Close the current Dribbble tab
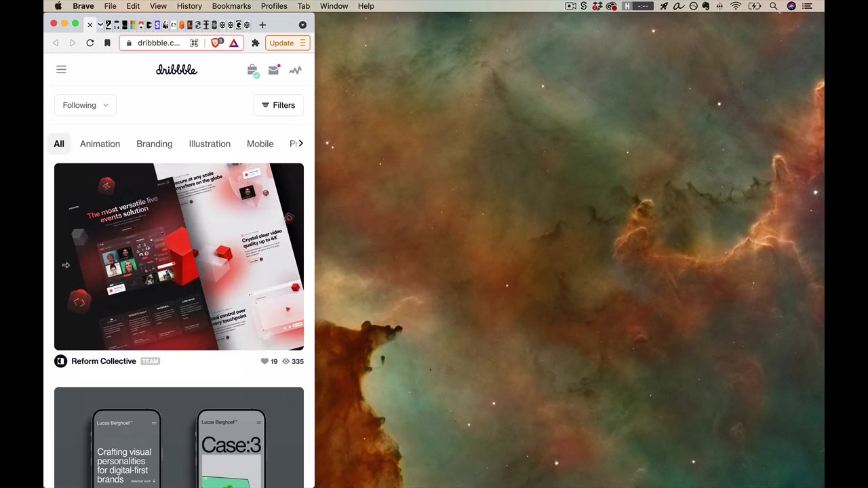Image resolution: width=868 pixels, height=488 pixels. [x=90, y=25]
